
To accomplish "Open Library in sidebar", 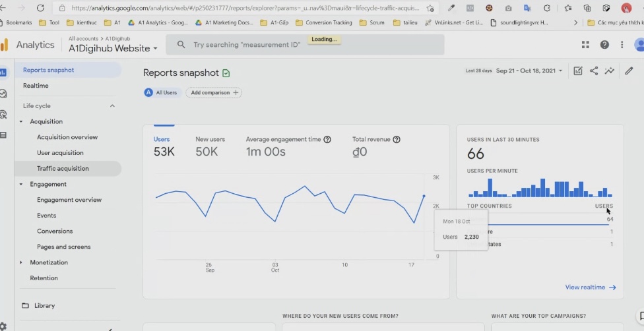I will [x=44, y=305].
